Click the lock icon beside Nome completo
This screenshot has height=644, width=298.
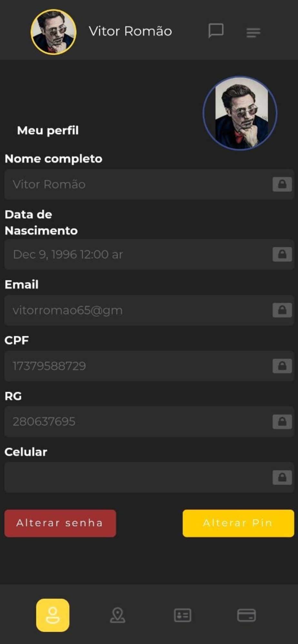tap(282, 184)
